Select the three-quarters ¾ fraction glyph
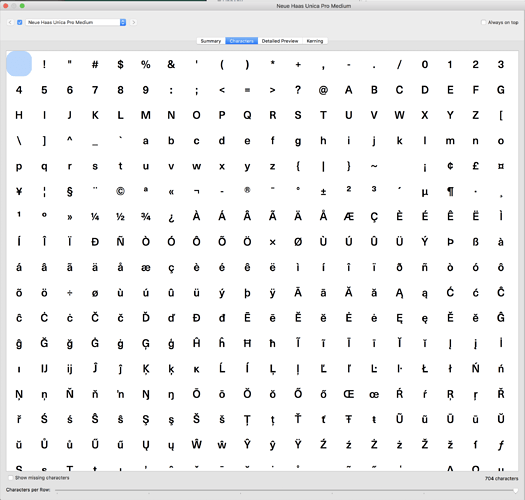 [146, 217]
